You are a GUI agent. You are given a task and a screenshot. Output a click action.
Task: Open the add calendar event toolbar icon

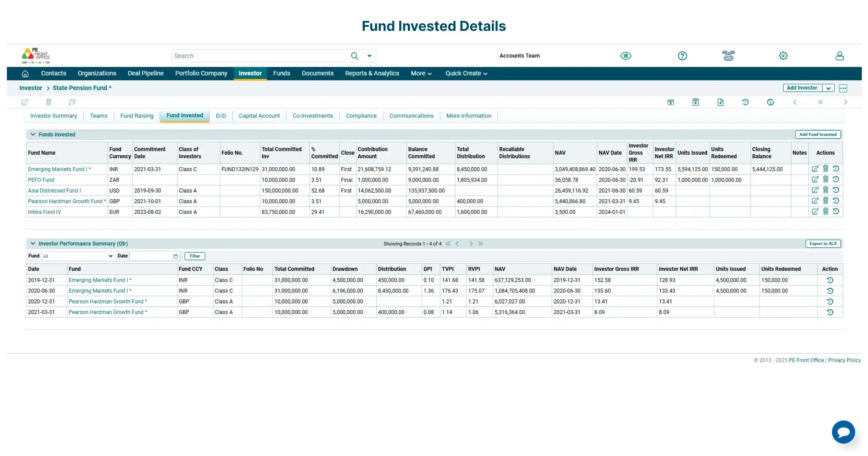(671, 102)
